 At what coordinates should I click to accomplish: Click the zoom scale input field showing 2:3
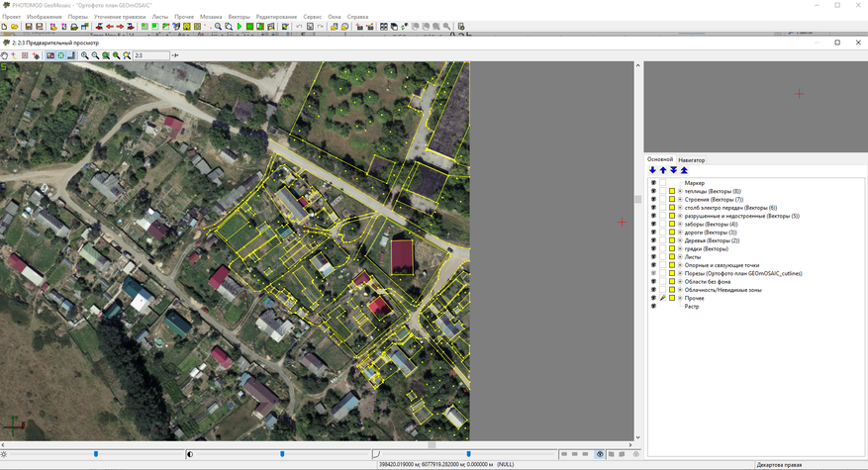coord(150,55)
